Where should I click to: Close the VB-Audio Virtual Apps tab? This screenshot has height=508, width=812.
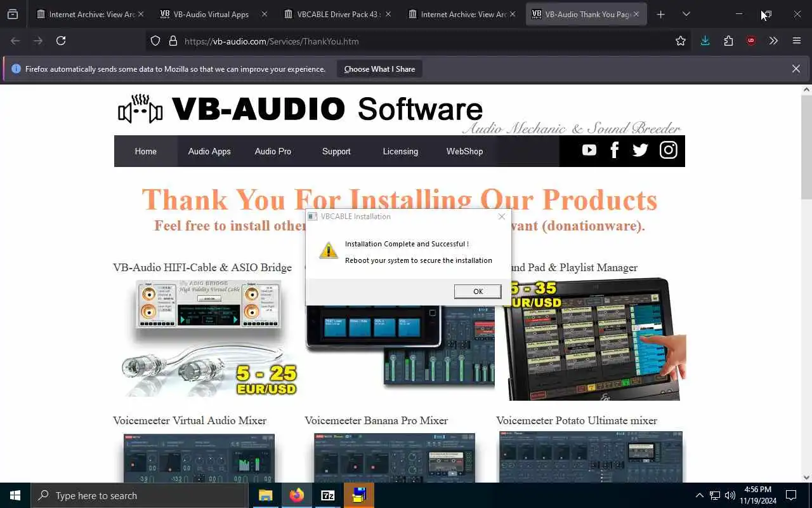click(x=265, y=14)
